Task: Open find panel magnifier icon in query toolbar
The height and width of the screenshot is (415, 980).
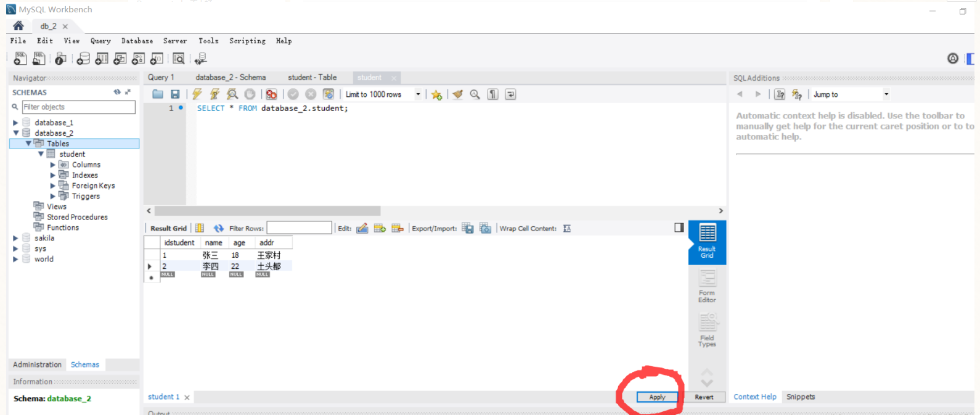Action: point(475,94)
